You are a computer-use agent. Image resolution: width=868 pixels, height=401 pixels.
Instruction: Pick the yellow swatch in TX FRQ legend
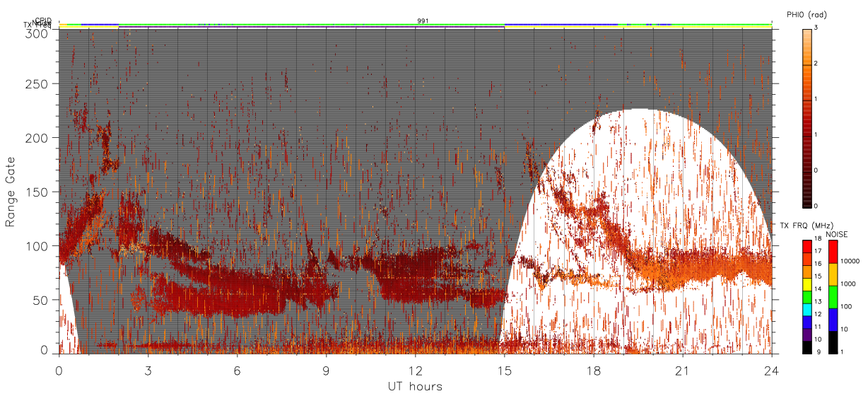coord(807,284)
